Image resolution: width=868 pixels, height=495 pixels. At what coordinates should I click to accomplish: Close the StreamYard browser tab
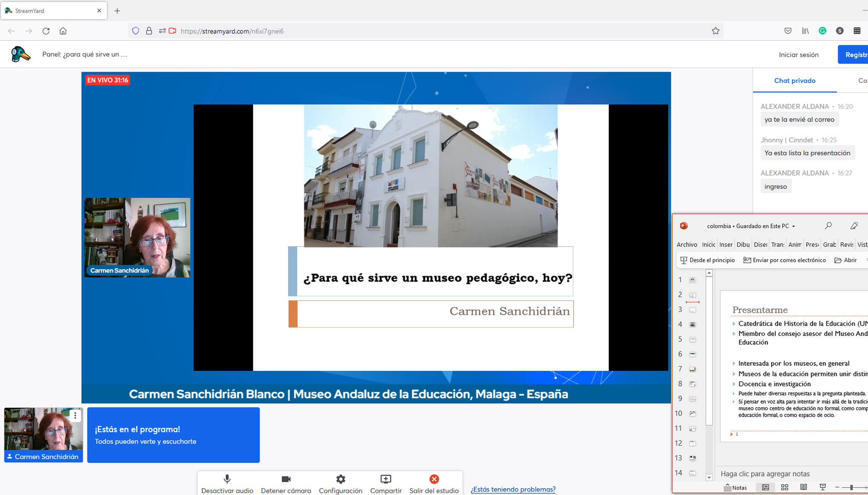99,11
